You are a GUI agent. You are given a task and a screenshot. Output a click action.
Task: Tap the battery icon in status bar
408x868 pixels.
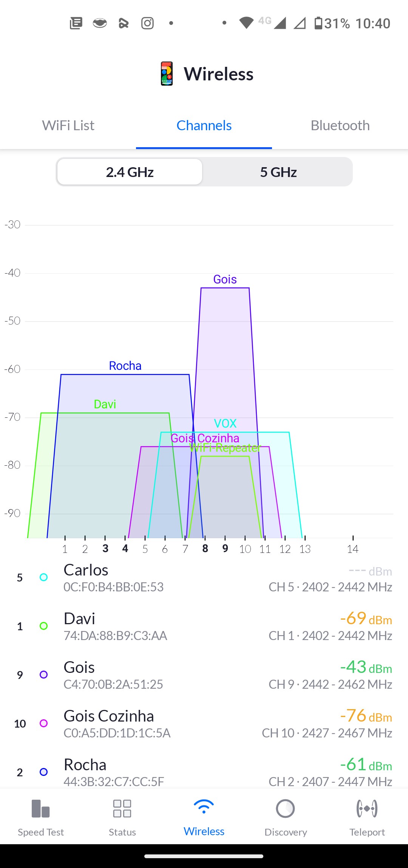pos(318,23)
